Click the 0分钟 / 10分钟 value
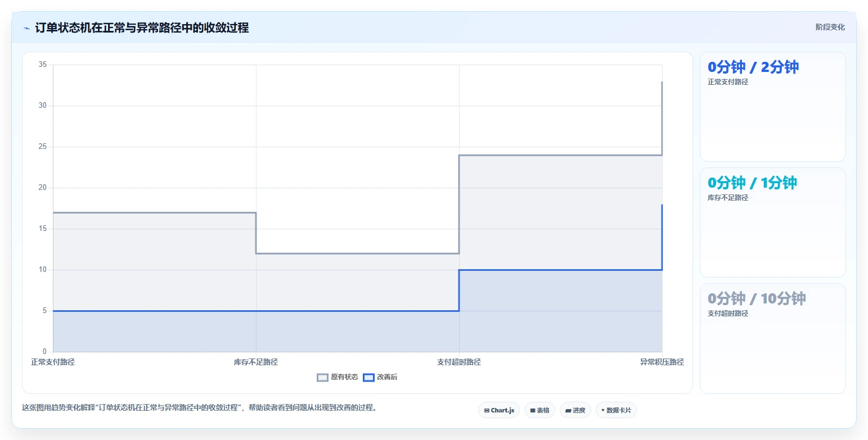This screenshot has width=868, height=440. click(757, 298)
